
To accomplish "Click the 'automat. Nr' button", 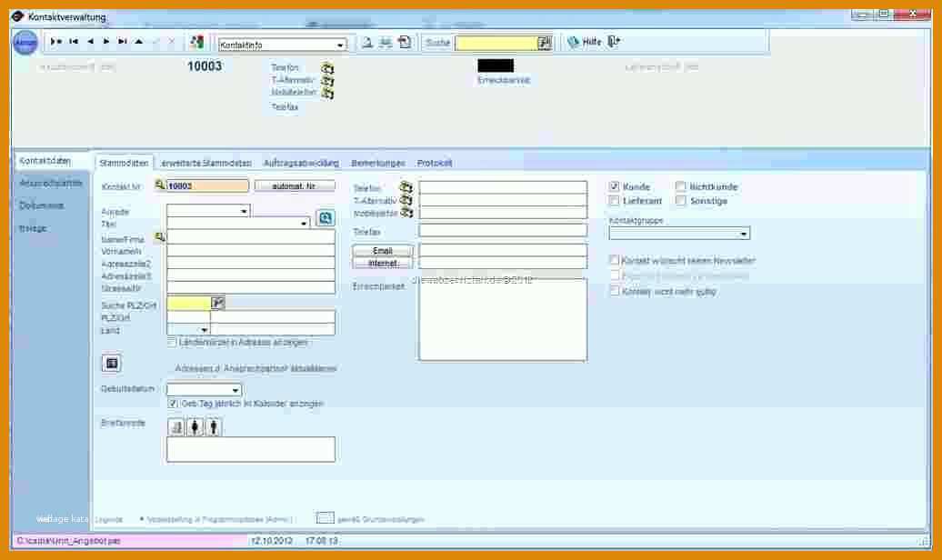I will coord(295,186).
